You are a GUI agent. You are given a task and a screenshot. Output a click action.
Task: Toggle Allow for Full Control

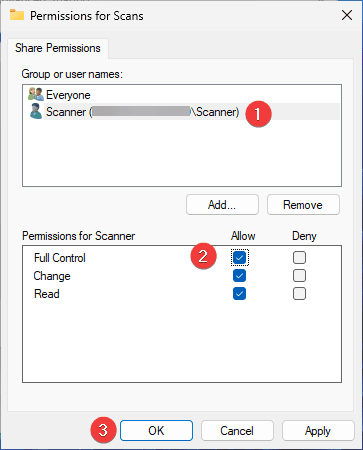239,257
